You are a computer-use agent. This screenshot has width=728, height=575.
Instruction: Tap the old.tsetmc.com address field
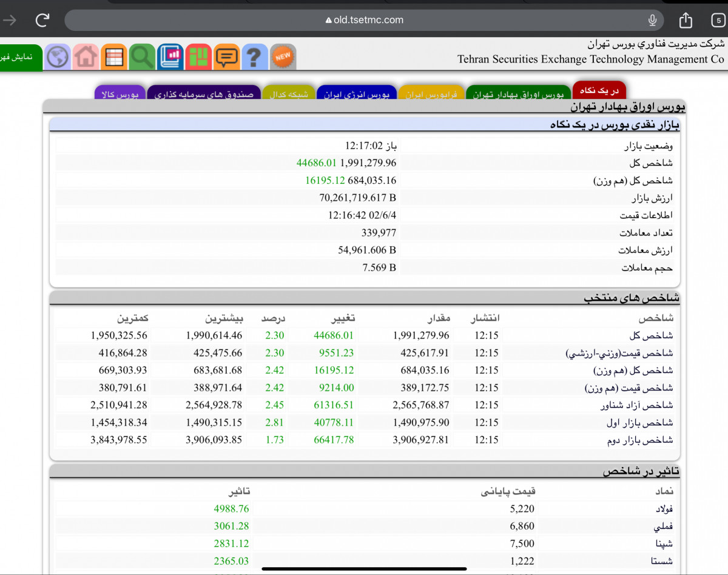[x=364, y=20]
